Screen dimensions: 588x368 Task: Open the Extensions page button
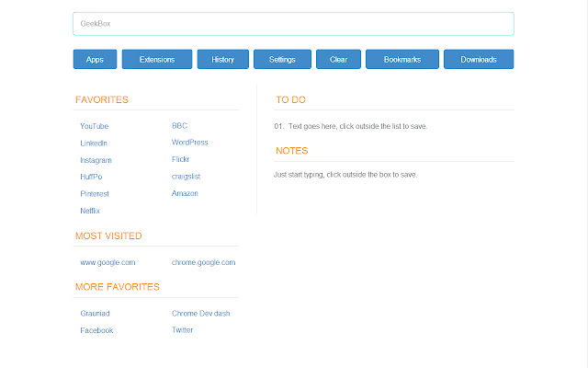click(x=157, y=59)
